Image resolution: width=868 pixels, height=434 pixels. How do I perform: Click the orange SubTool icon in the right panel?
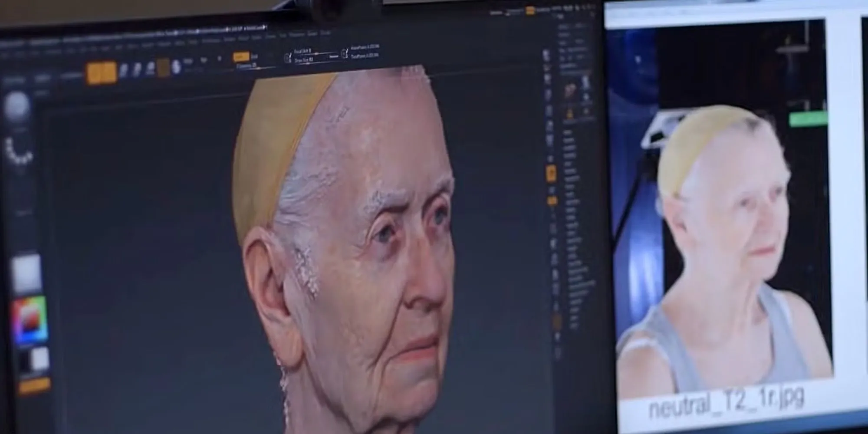click(x=569, y=114)
